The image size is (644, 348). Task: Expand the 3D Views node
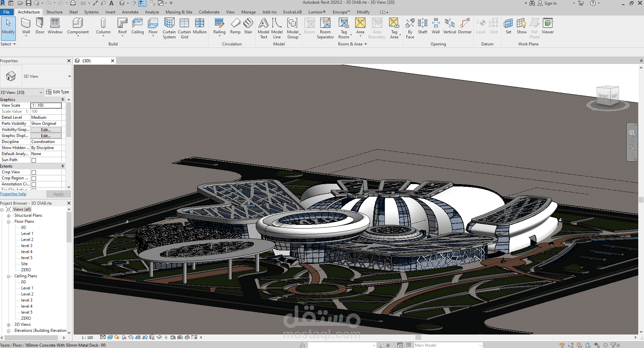[8, 325]
